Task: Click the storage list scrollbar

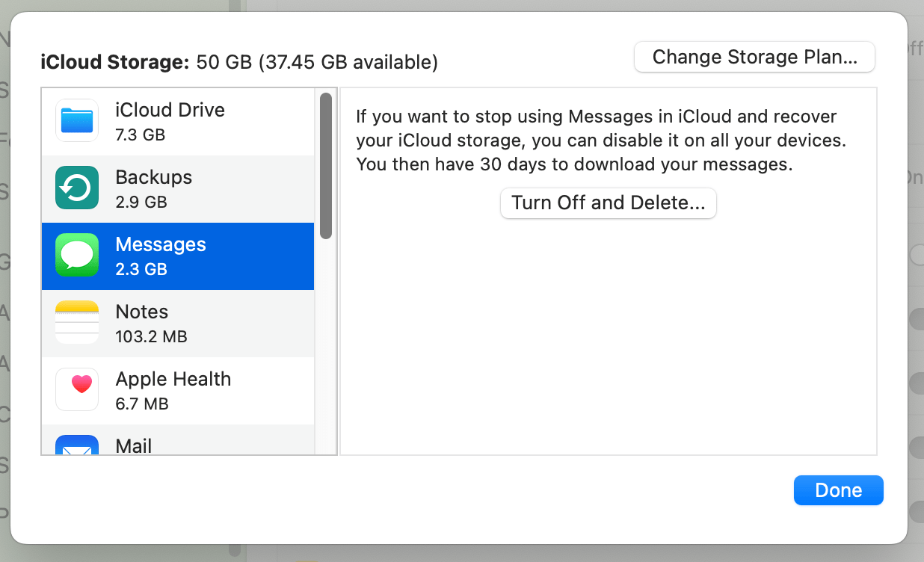Action: [x=326, y=166]
